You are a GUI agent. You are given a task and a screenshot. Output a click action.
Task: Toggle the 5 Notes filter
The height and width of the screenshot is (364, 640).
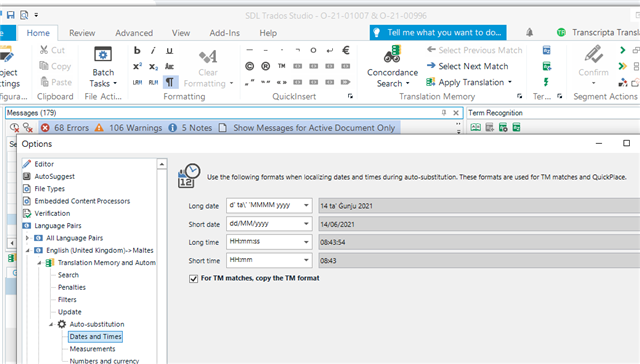tap(191, 128)
